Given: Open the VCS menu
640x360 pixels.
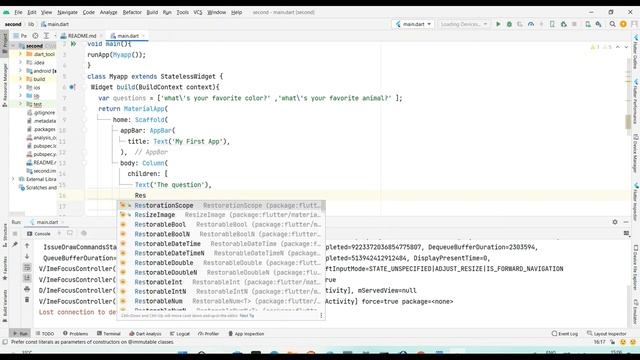Looking at the screenshot, I should pos(198,12).
